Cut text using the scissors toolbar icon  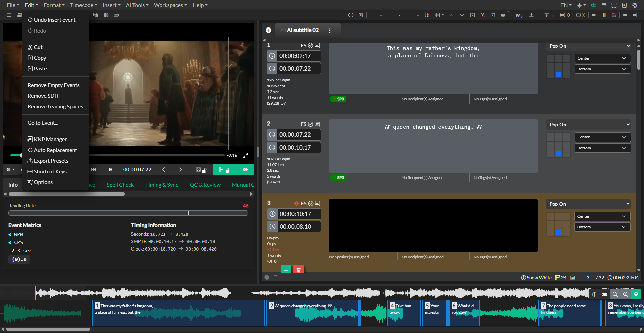coord(483,15)
